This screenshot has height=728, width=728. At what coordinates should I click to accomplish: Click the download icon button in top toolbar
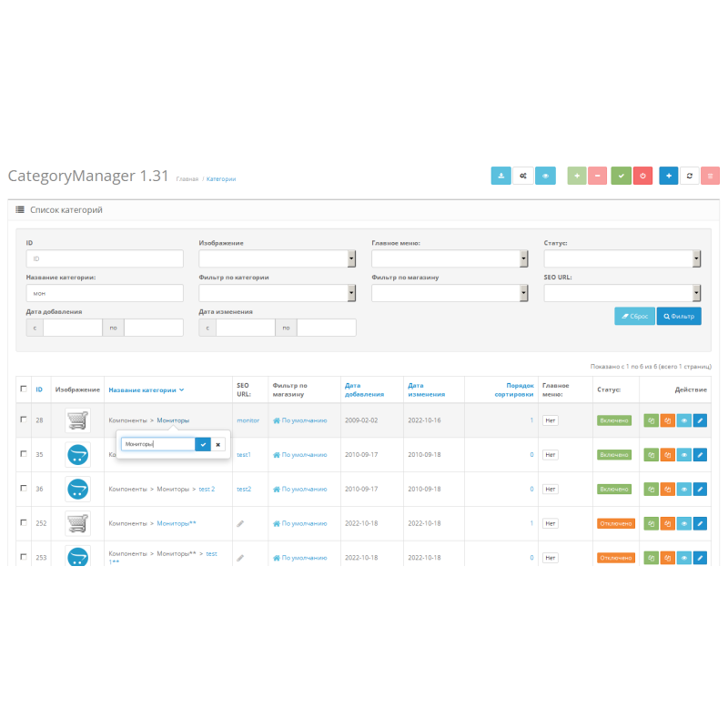click(501, 177)
